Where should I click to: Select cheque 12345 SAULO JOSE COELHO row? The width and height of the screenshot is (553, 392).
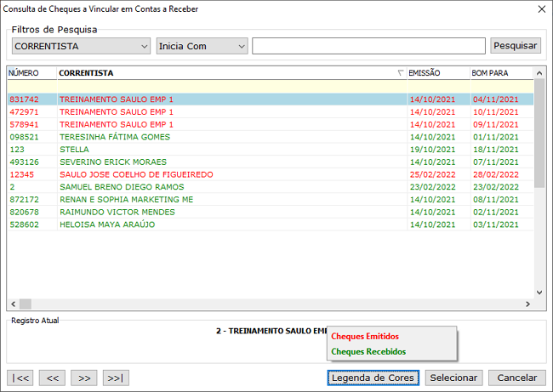136,174
